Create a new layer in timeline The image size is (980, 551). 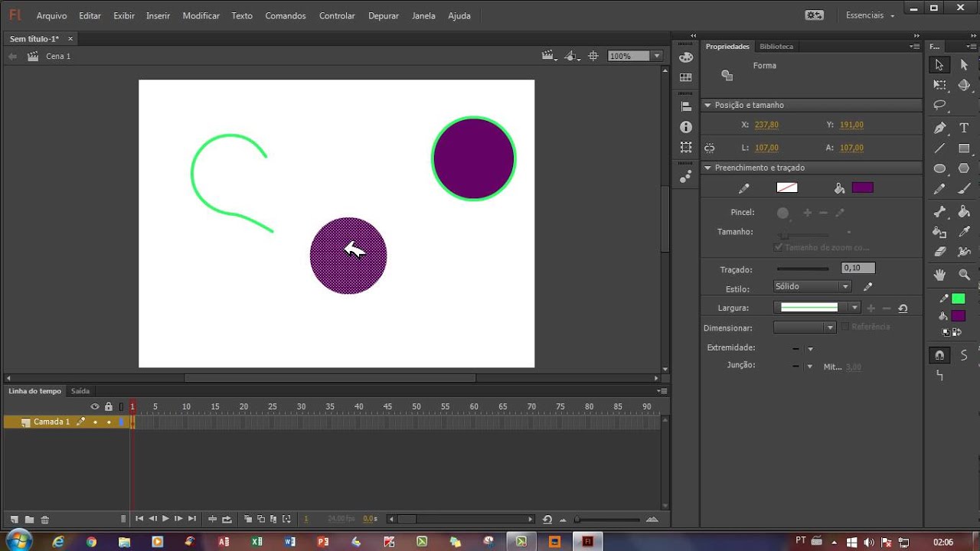pyautogui.click(x=15, y=520)
